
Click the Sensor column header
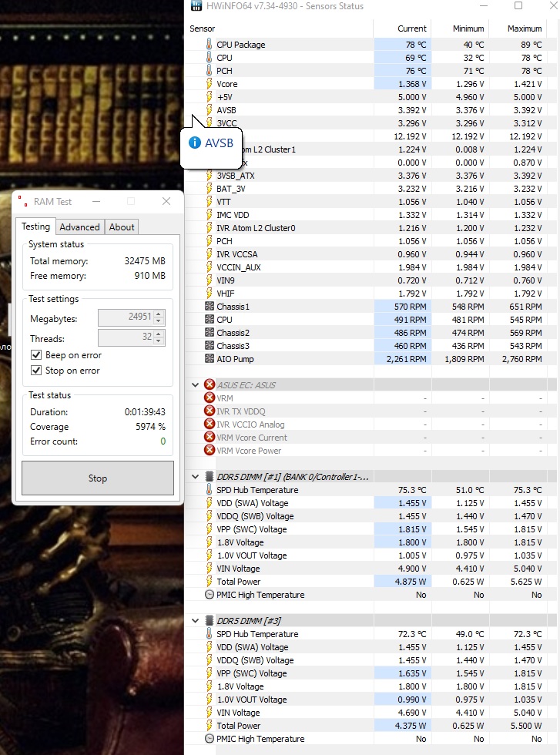click(203, 29)
